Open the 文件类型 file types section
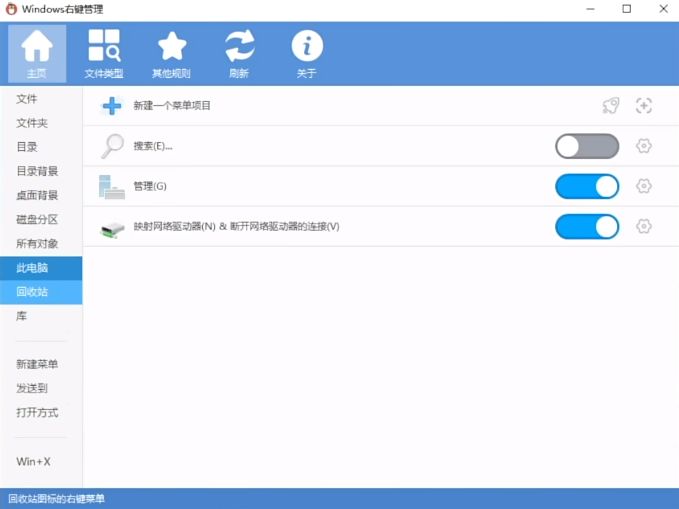The height and width of the screenshot is (509, 679). [104, 54]
